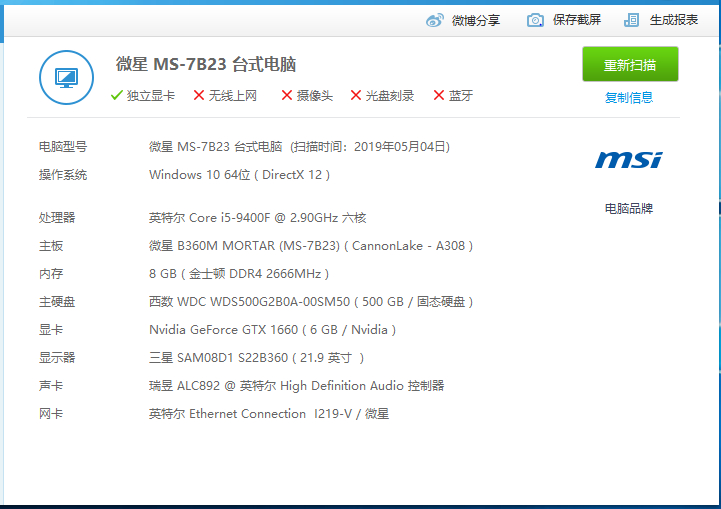
Task: Click the 8 GB DDR4 2666MHz value
Action: coord(239,274)
